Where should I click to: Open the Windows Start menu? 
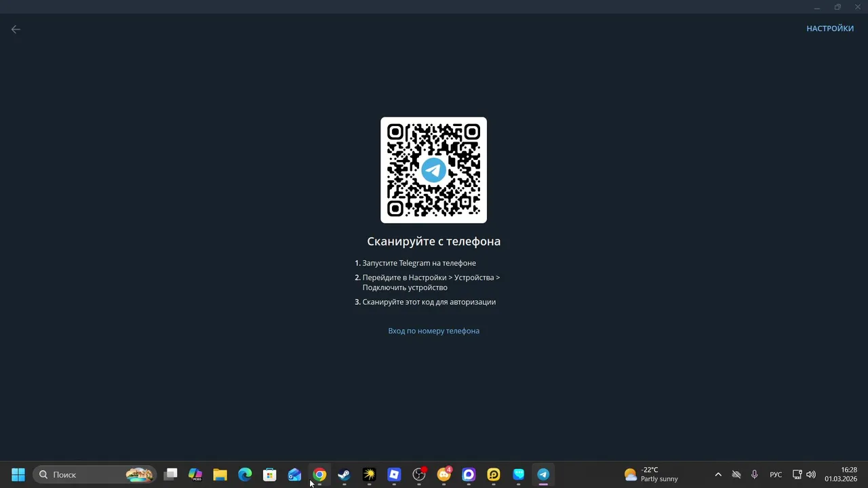[18, 474]
